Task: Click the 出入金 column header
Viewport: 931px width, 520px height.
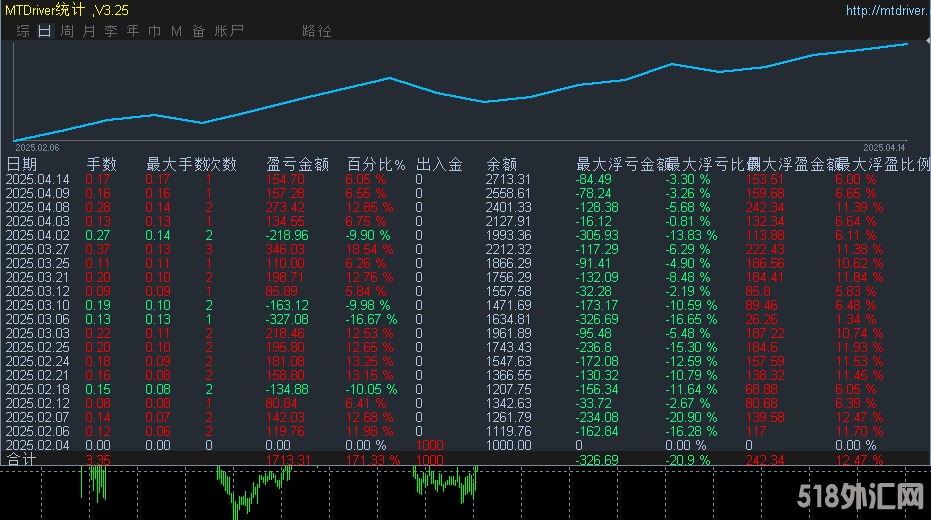Action: click(439, 164)
